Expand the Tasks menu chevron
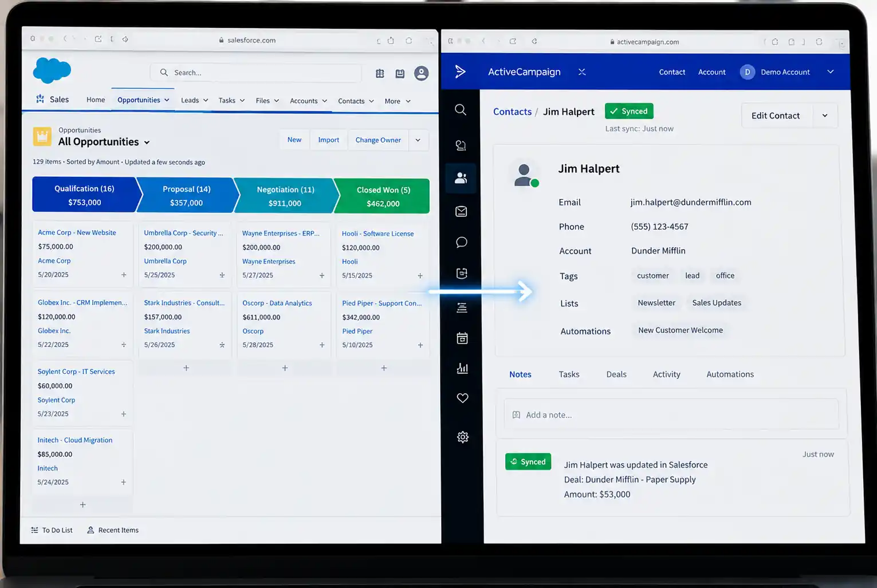 (242, 100)
